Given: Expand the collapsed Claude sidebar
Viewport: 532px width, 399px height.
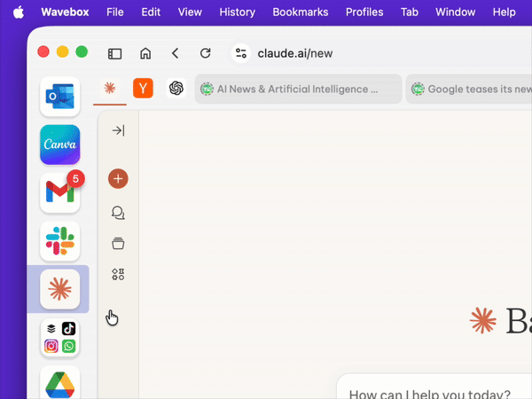Looking at the screenshot, I should click(x=118, y=130).
